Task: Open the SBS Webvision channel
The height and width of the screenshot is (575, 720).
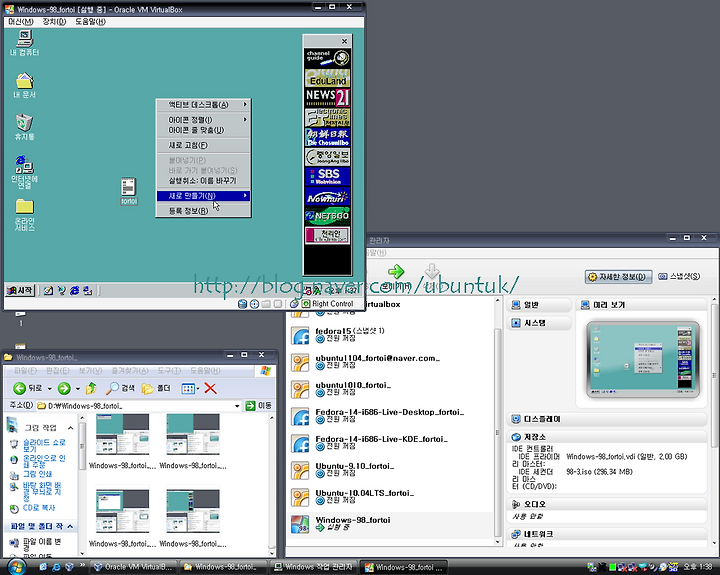Action: tap(327, 176)
